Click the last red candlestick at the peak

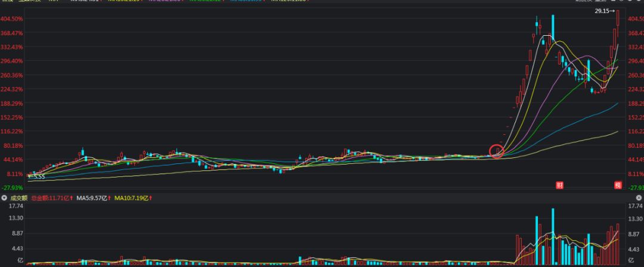point(618,24)
